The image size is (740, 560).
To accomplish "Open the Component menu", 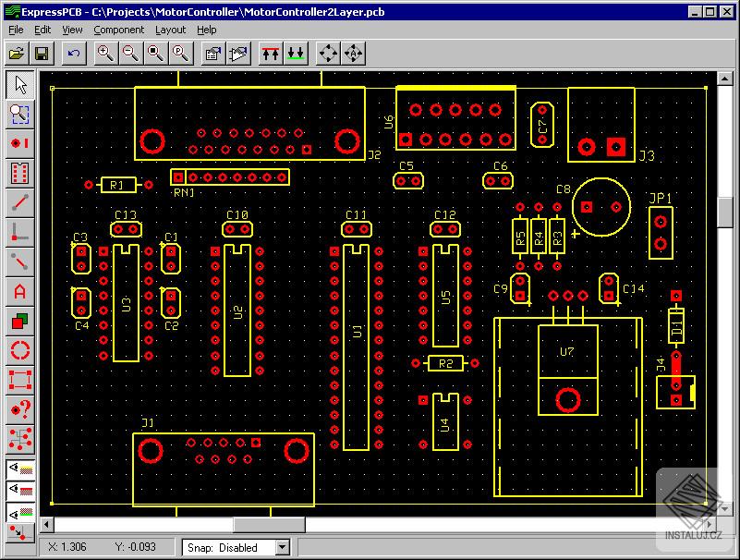I will coord(118,30).
